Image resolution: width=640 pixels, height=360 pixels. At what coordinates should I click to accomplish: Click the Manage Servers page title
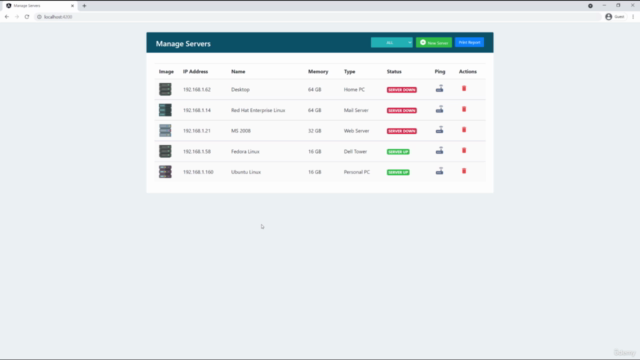[x=183, y=44]
